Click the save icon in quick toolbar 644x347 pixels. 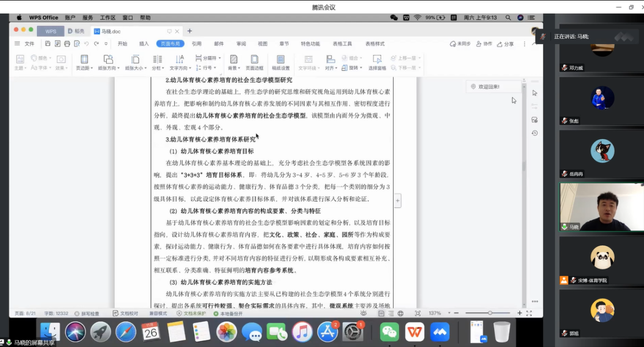click(48, 44)
